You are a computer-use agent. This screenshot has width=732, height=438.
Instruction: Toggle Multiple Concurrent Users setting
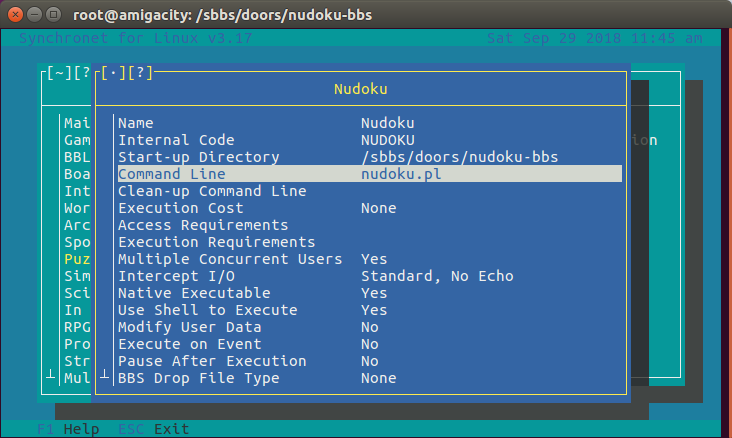click(x=370, y=259)
